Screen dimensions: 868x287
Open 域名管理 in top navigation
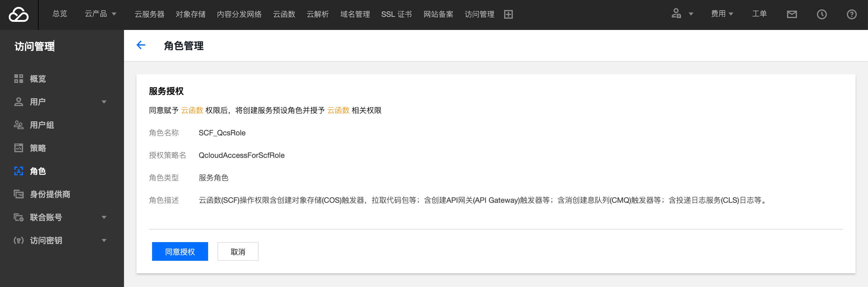pyautogui.click(x=355, y=14)
